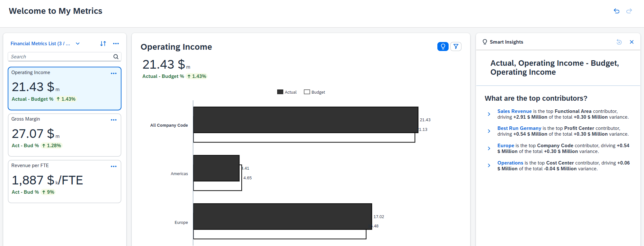Expand the Sales Revenue insight details
Image resolution: width=644 pixels, height=246 pixels.
[489, 114]
